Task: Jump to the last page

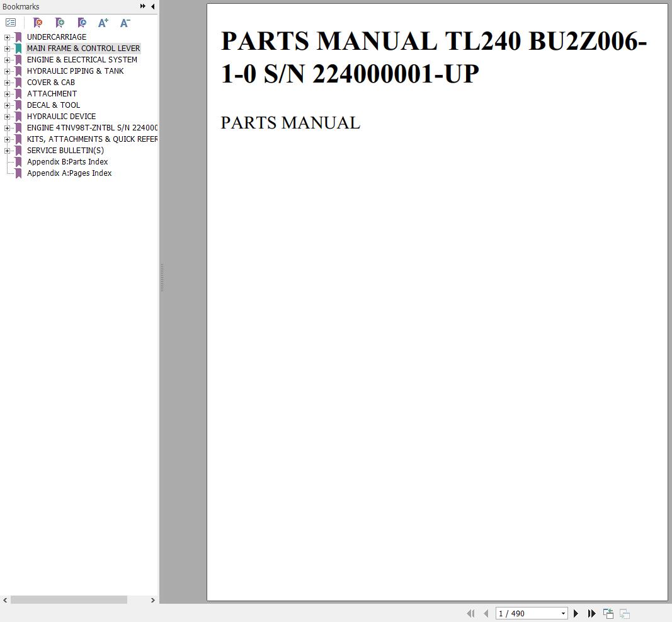Action: point(591,613)
